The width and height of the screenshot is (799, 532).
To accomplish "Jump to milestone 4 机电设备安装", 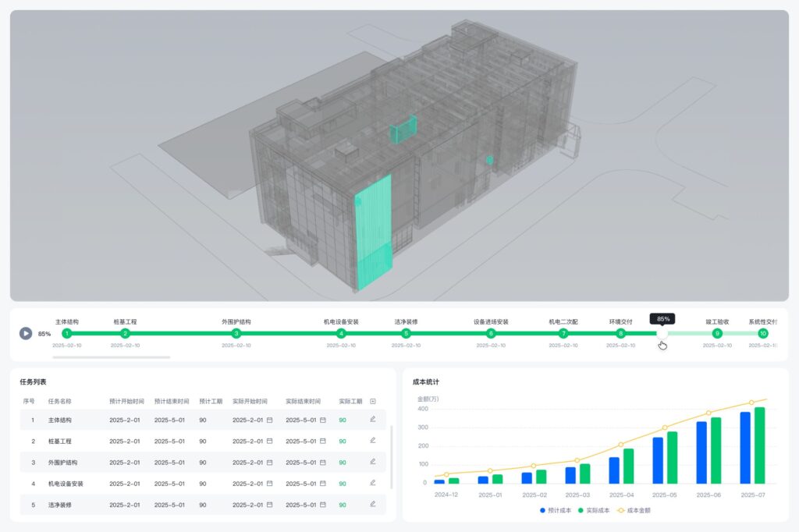I will click(x=341, y=333).
